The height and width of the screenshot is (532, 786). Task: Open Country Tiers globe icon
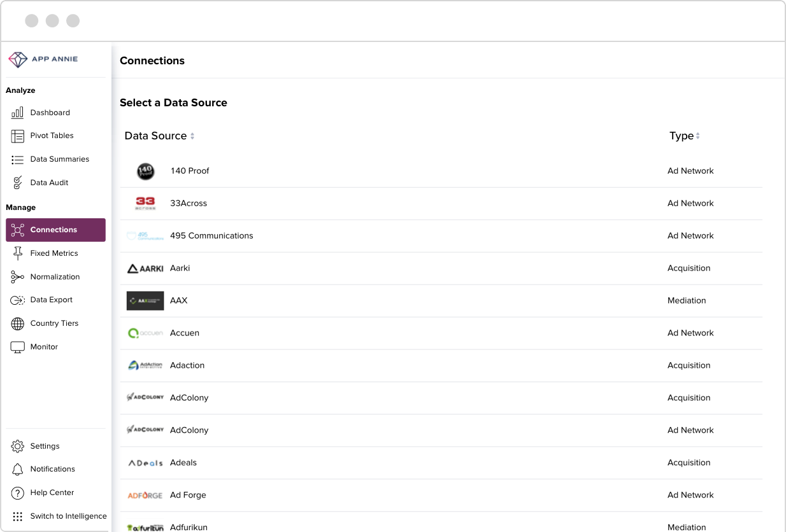point(18,323)
